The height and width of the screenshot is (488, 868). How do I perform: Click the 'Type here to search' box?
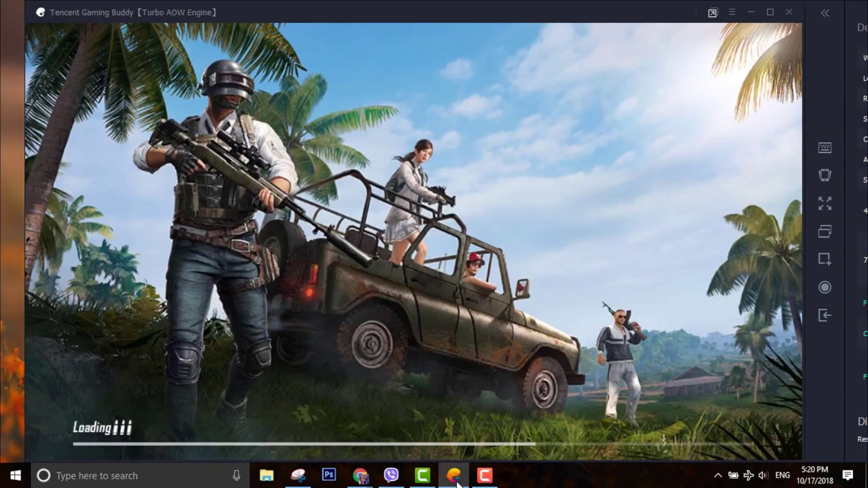click(140, 476)
